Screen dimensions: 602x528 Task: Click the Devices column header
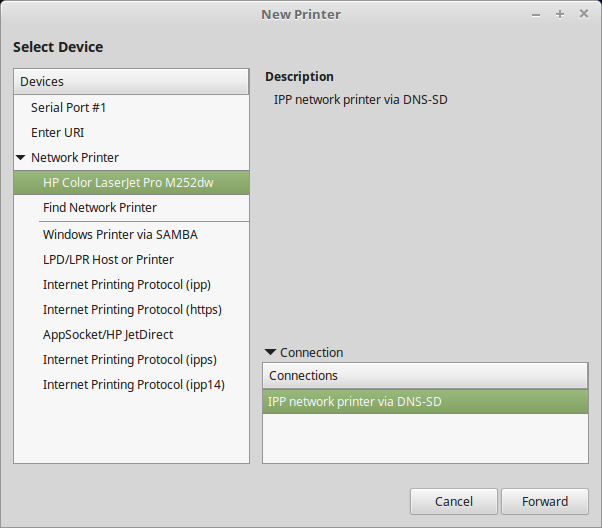tap(131, 81)
